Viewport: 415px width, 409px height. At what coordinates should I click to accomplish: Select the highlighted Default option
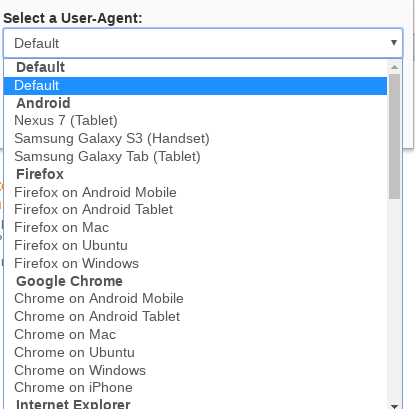195,86
